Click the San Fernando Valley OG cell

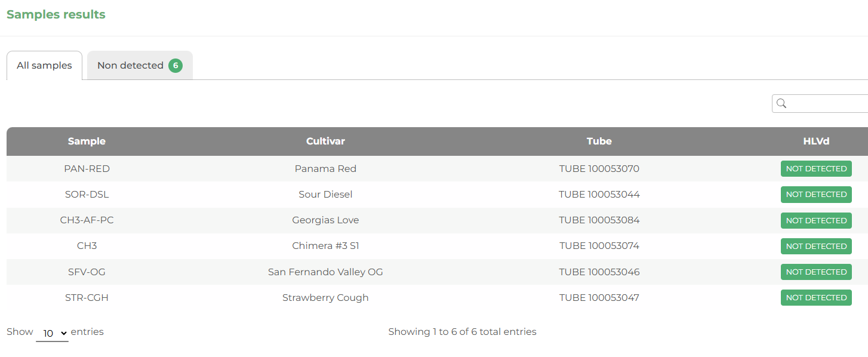(x=325, y=272)
